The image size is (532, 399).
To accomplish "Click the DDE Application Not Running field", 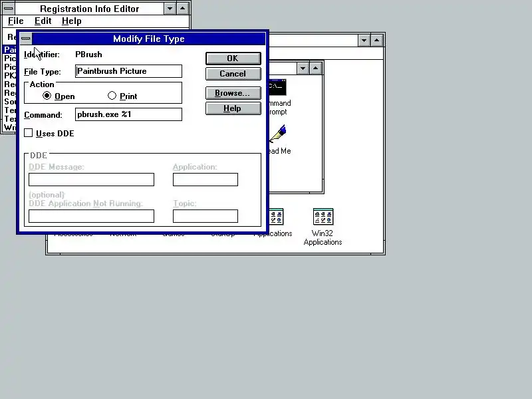I will click(91, 216).
